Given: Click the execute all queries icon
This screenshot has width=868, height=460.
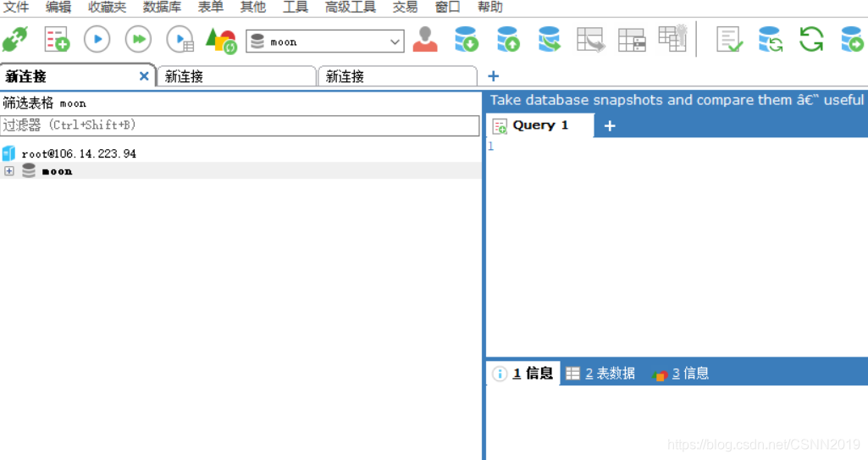Looking at the screenshot, I should tap(138, 40).
